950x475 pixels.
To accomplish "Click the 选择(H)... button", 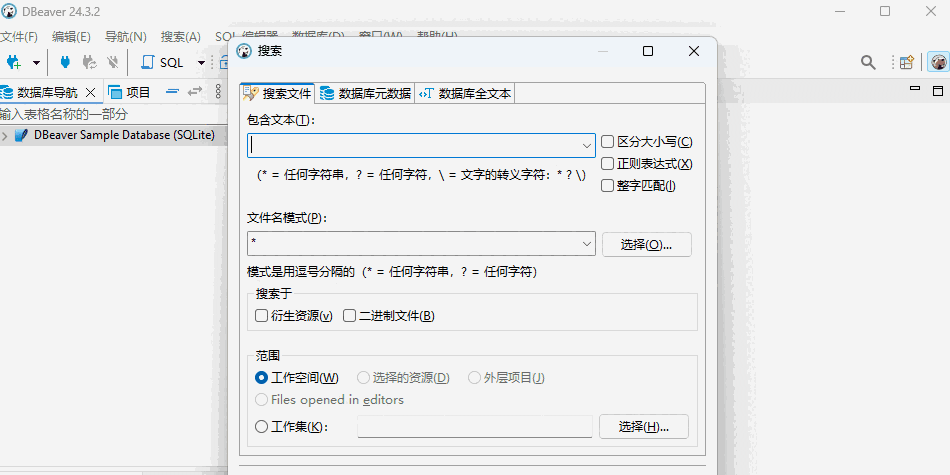I will tap(644, 427).
